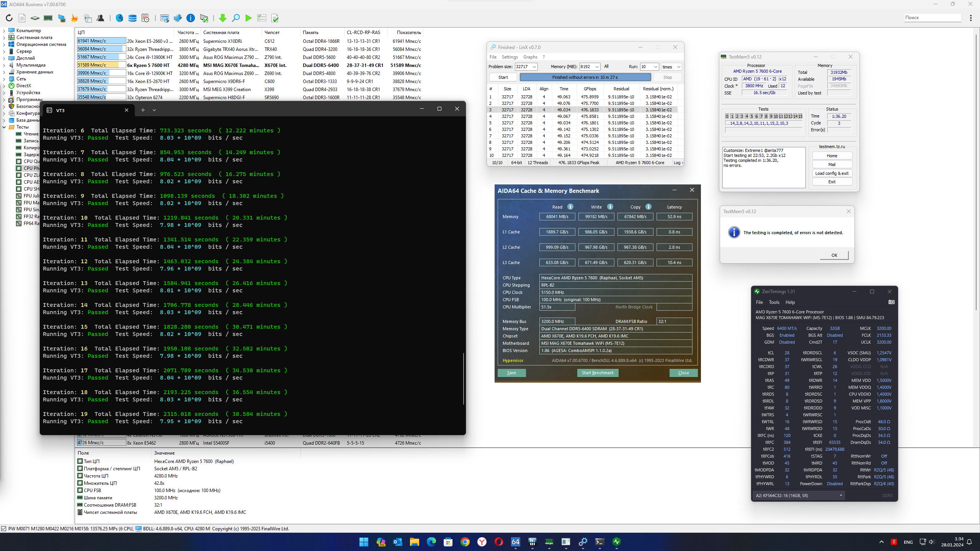This screenshot has width=980, height=551.
Task: Open the LinX Problem size dropdown
Action: pos(534,67)
